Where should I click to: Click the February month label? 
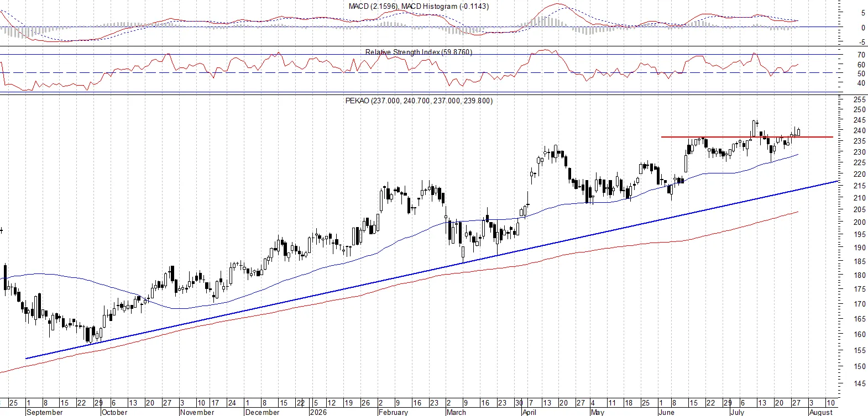[x=393, y=412]
